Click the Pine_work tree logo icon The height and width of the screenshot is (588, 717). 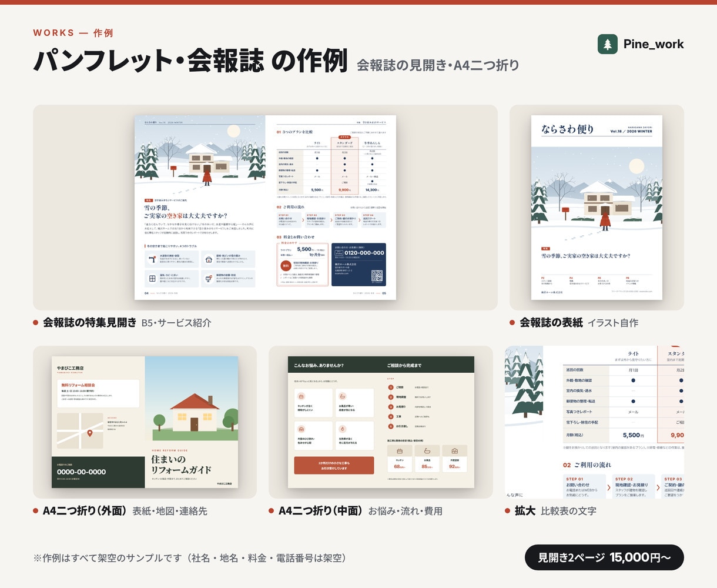coord(608,44)
